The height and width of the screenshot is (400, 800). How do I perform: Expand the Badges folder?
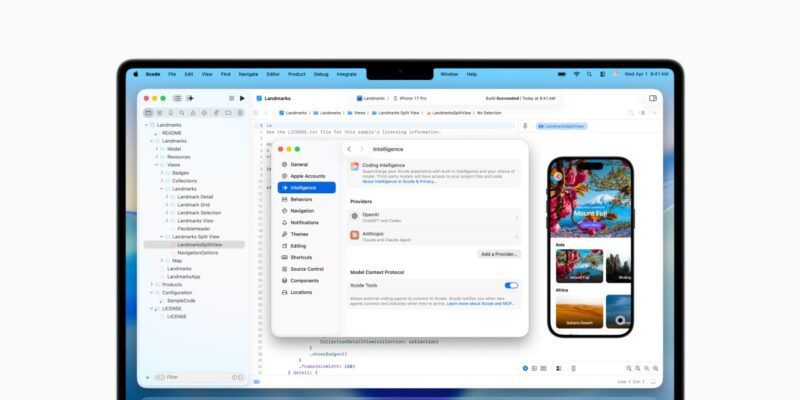162,173
